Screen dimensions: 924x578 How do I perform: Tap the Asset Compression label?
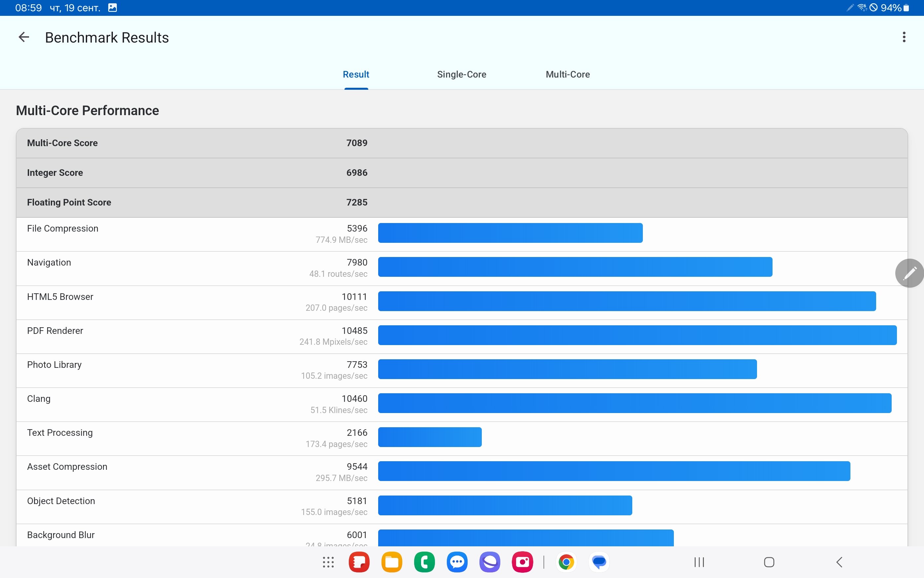(x=67, y=467)
